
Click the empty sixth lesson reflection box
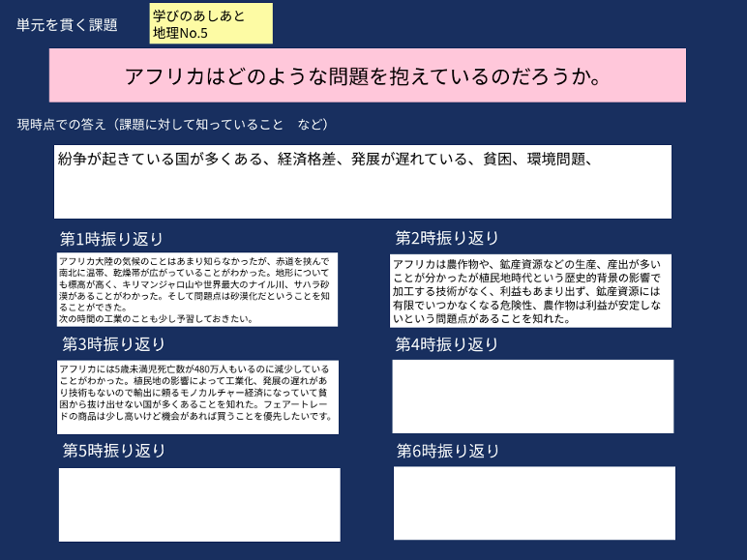533,503
